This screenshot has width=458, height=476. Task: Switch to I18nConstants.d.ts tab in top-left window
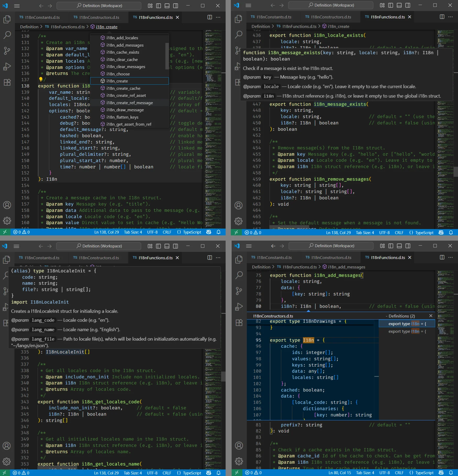[x=42, y=17]
